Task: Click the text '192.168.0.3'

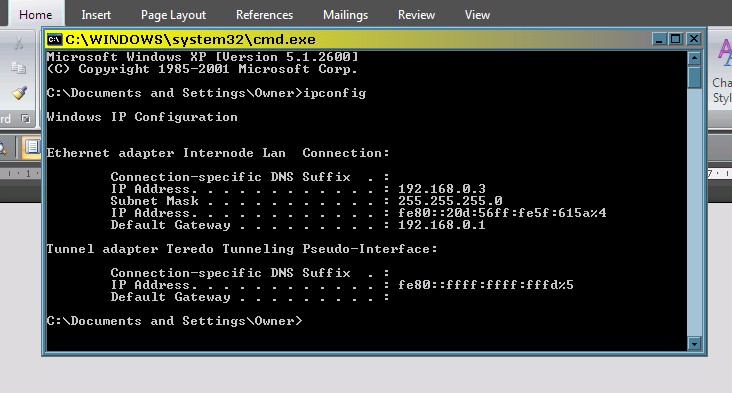Action: tap(442, 189)
